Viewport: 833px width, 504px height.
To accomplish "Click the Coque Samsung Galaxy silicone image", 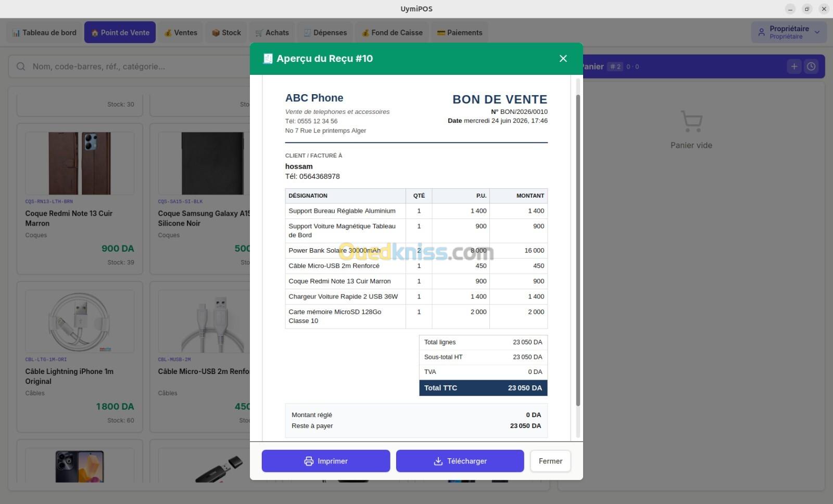I will click(x=212, y=163).
